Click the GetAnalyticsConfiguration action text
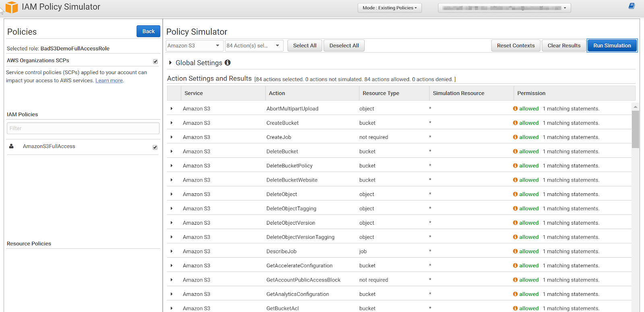 coord(298,294)
